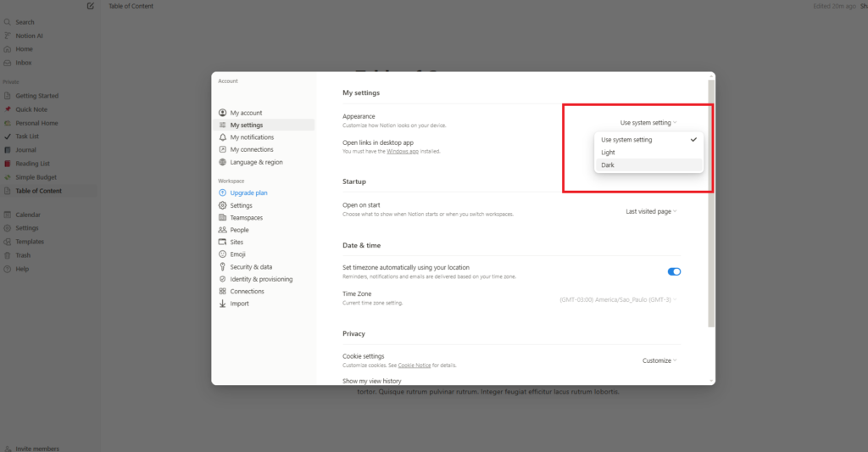Click the Calendar icon in sidebar
Viewport: 868px width, 452px height.
[x=7, y=215]
